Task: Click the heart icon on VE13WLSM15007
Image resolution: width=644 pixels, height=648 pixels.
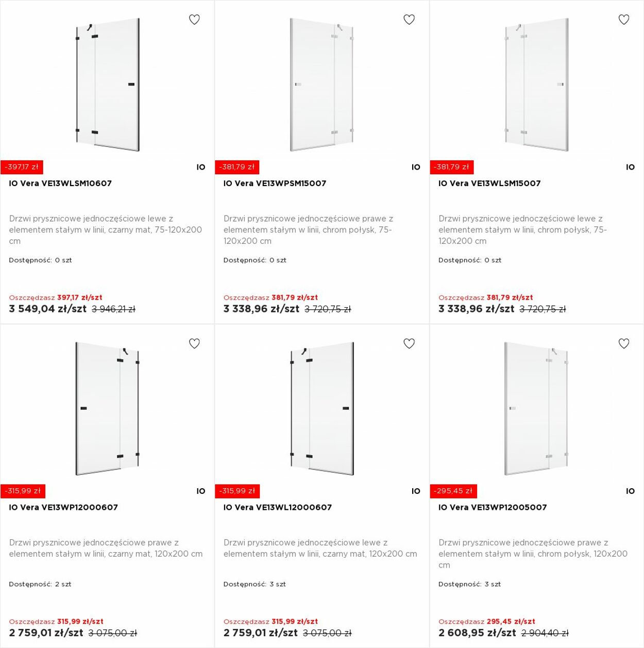Action: [x=624, y=20]
